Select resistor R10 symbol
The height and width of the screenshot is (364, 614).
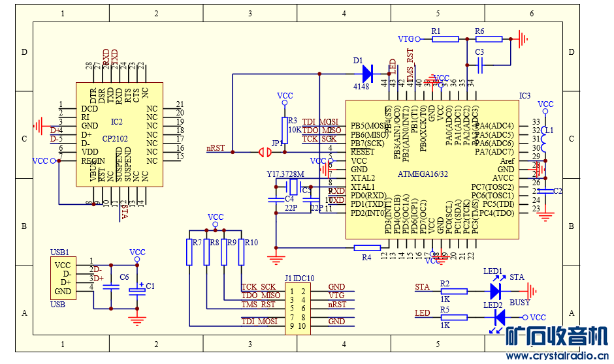click(241, 252)
